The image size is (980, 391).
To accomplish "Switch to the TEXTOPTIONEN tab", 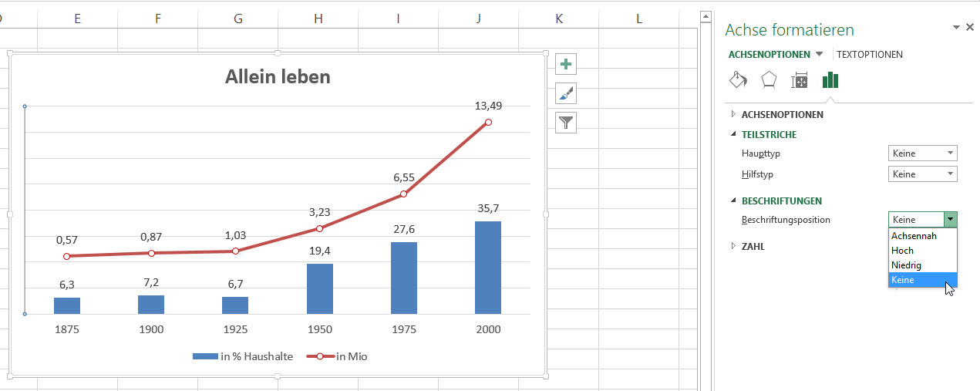I will tap(869, 55).
